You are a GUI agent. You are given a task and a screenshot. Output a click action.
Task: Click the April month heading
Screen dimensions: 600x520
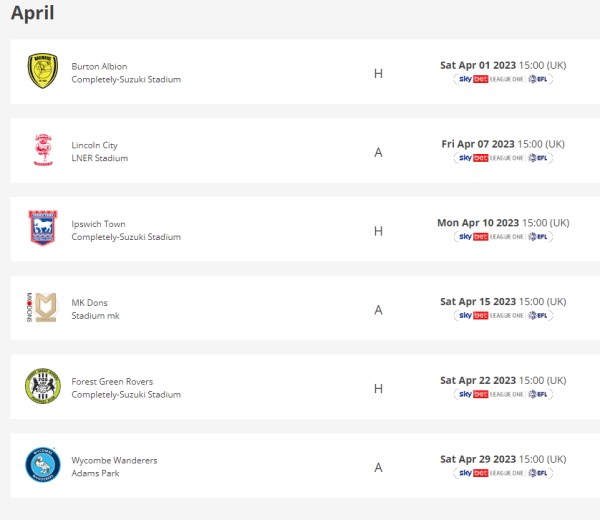[x=32, y=13]
